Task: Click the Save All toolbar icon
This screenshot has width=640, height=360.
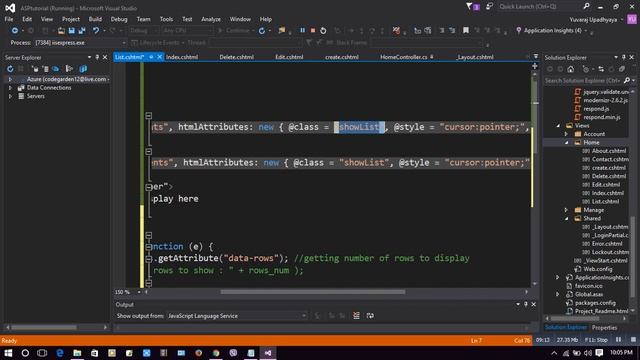Action: pyautogui.click(x=82, y=31)
